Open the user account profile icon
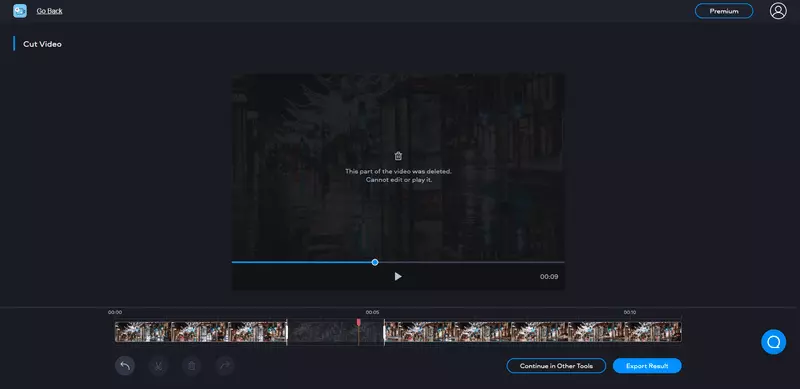The image size is (800, 389). (778, 11)
